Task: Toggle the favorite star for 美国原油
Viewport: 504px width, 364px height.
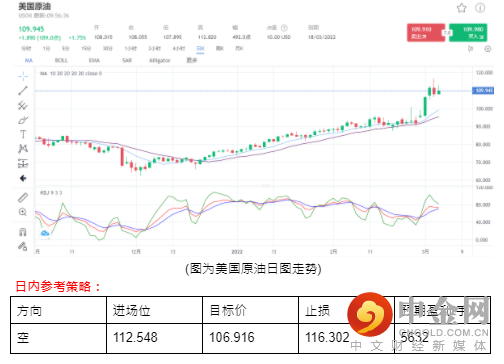Action: coord(462,8)
